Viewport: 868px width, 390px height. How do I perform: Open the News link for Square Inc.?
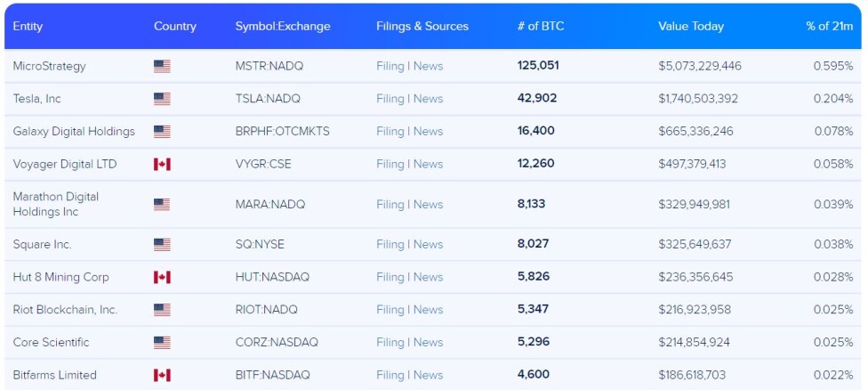[x=429, y=244]
